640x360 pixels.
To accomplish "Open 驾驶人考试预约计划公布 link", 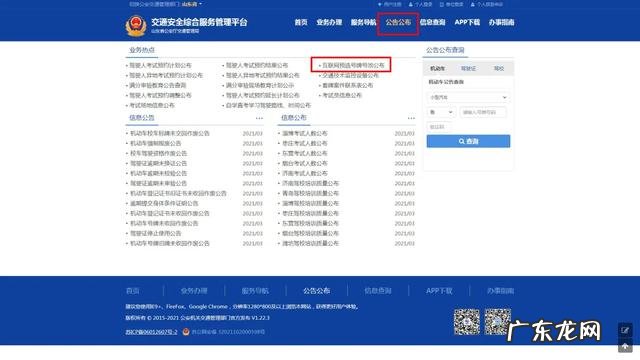I will click(160, 65).
